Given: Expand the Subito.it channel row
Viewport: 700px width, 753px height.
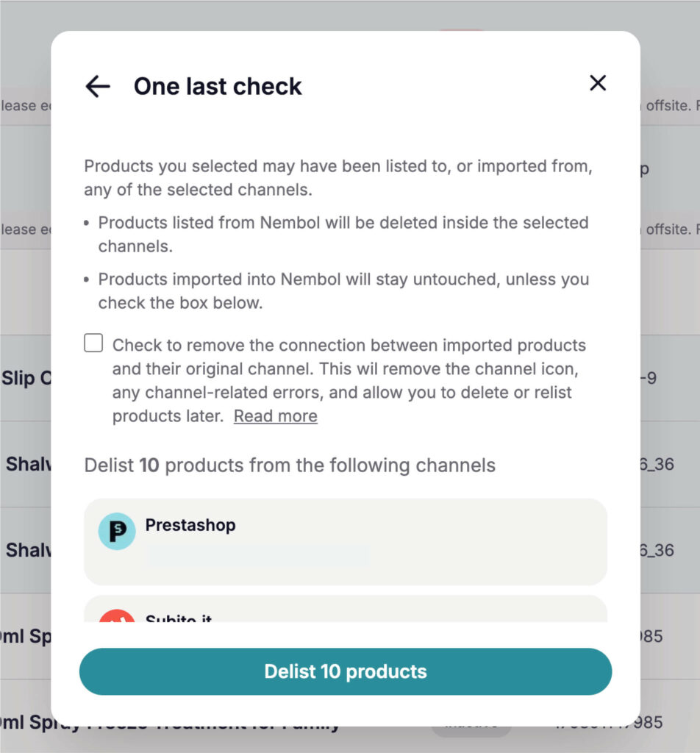Looking at the screenshot, I should pyautogui.click(x=345, y=618).
